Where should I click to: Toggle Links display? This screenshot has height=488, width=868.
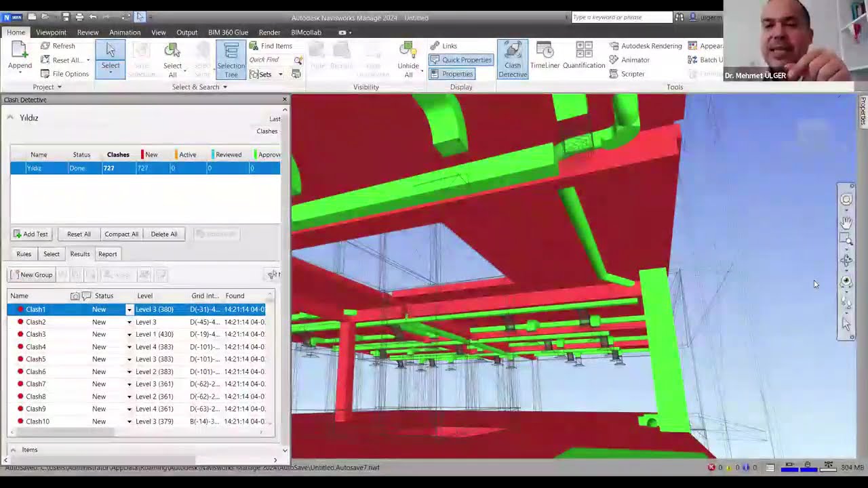443,46
